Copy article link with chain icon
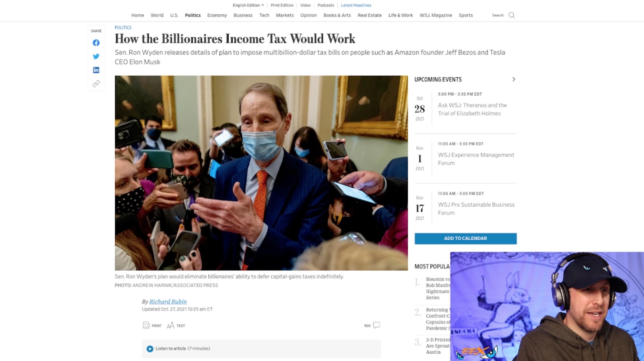 (x=96, y=83)
